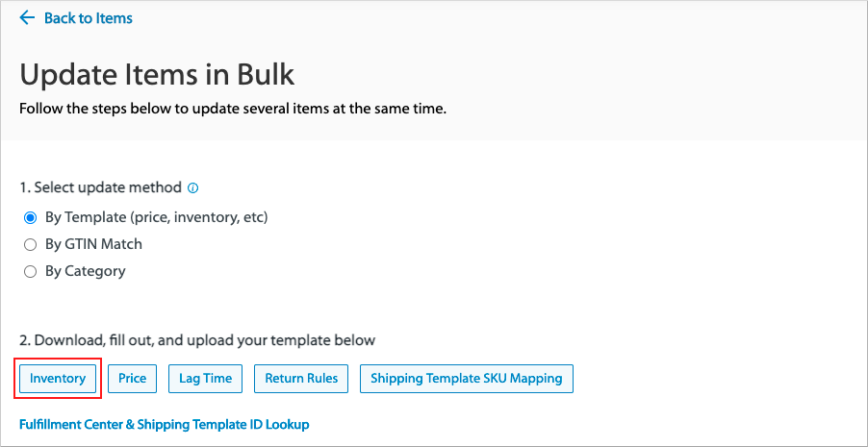
Task: Download the Lag Time template
Action: click(x=205, y=379)
